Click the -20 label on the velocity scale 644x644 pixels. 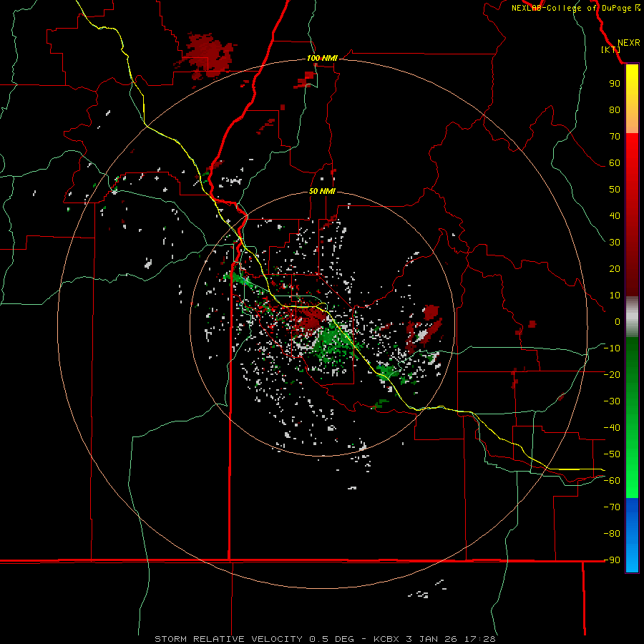tap(612, 375)
